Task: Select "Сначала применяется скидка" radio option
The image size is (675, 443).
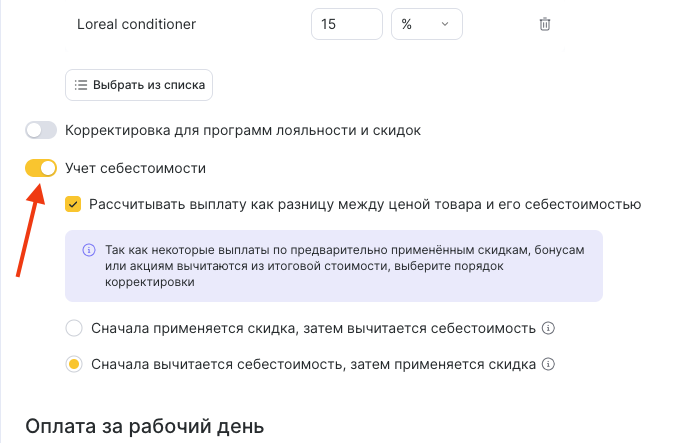Action: click(73, 328)
